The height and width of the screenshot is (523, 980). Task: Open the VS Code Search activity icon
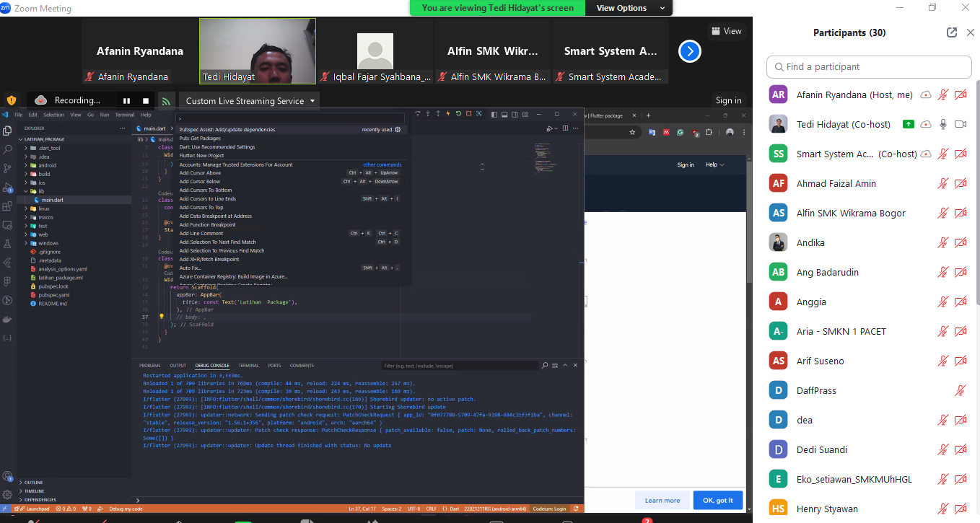click(x=7, y=149)
